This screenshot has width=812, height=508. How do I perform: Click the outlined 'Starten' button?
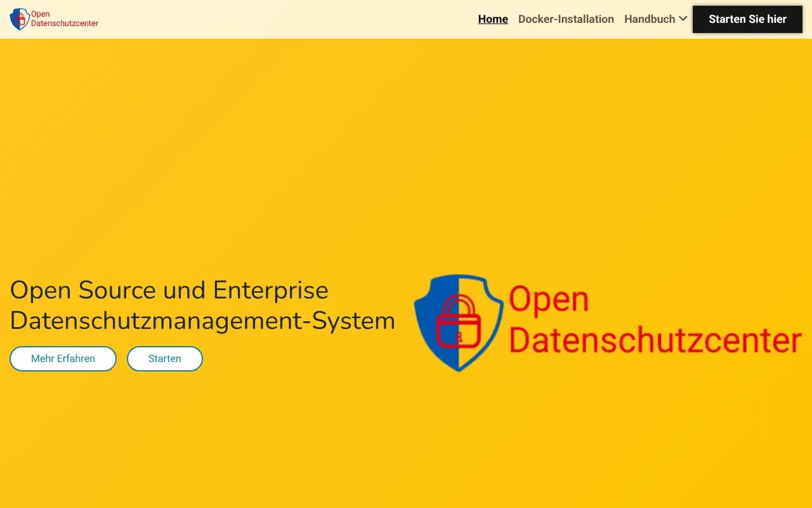164,358
